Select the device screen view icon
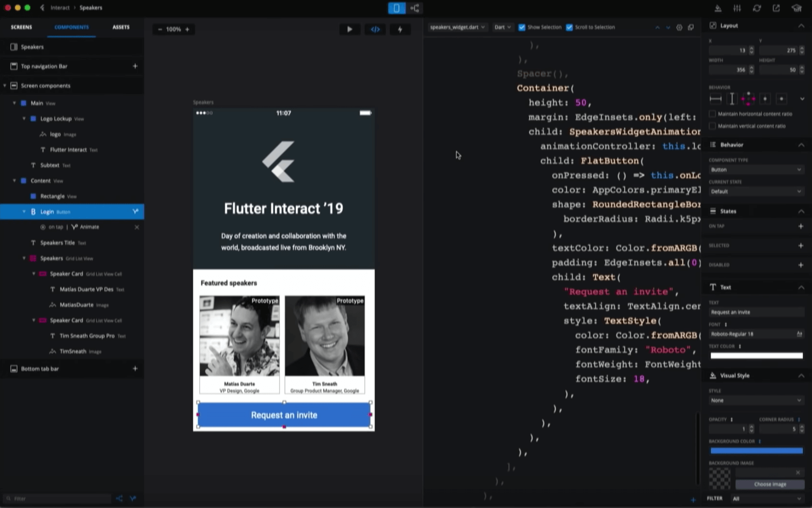 tap(396, 8)
